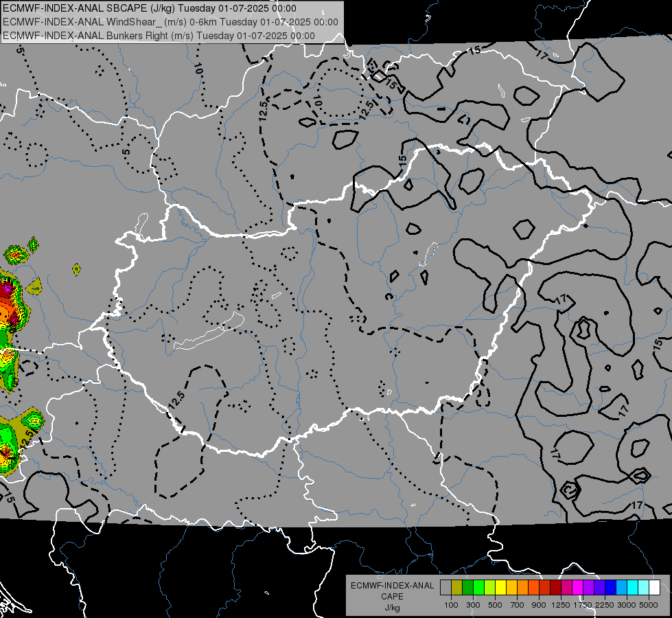Select the 300 tick label in legend
This screenshot has height=618, width=672.
[473, 605]
